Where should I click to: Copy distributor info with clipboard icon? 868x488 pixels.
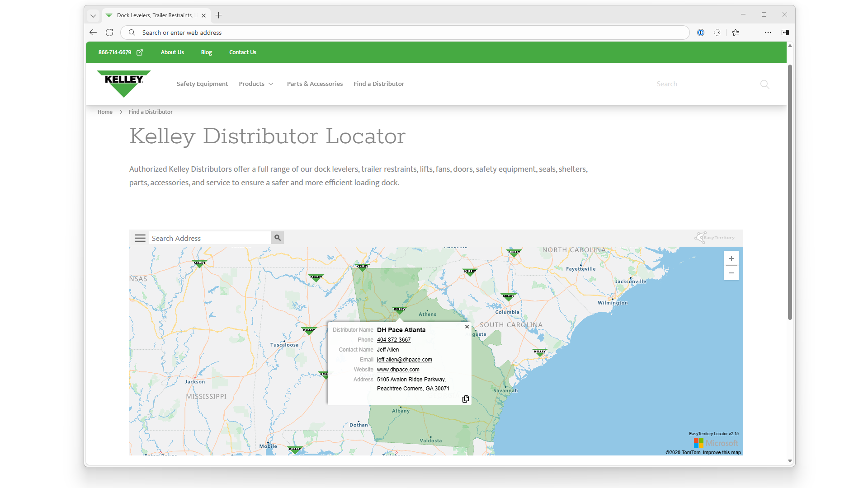coord(465,399)
